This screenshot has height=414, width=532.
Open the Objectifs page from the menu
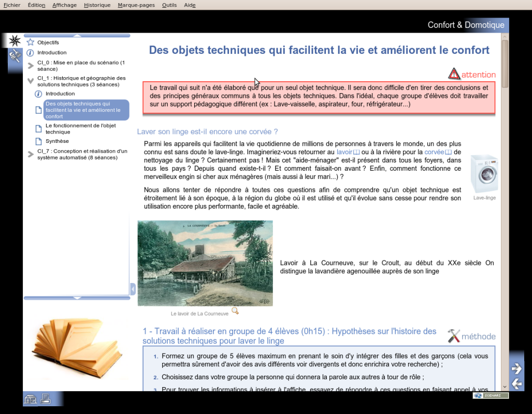coord(48,42)
